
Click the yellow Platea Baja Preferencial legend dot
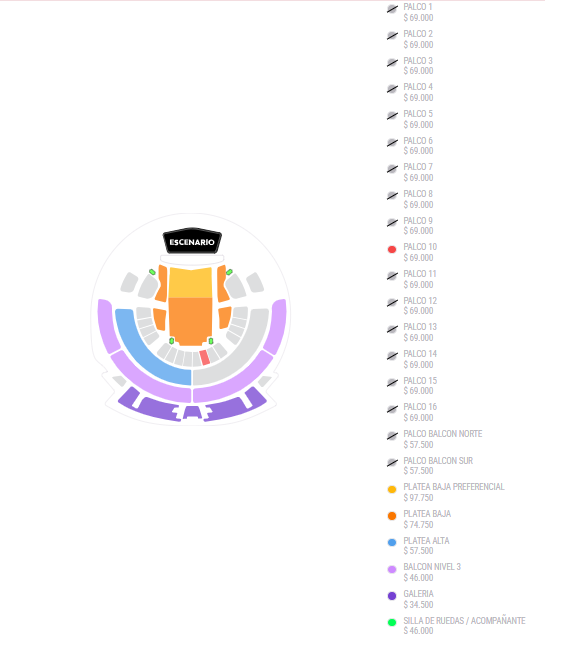pyautogui.click(x=392, y=489)
